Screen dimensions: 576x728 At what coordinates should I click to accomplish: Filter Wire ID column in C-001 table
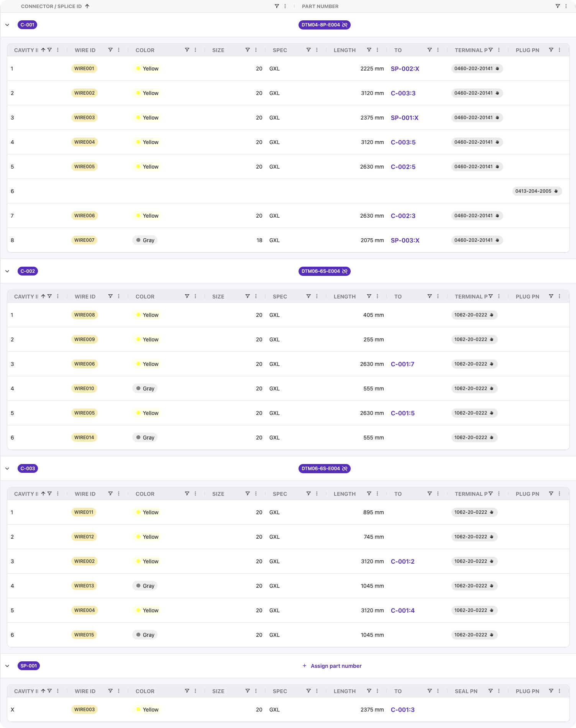(x=110, y=50)
